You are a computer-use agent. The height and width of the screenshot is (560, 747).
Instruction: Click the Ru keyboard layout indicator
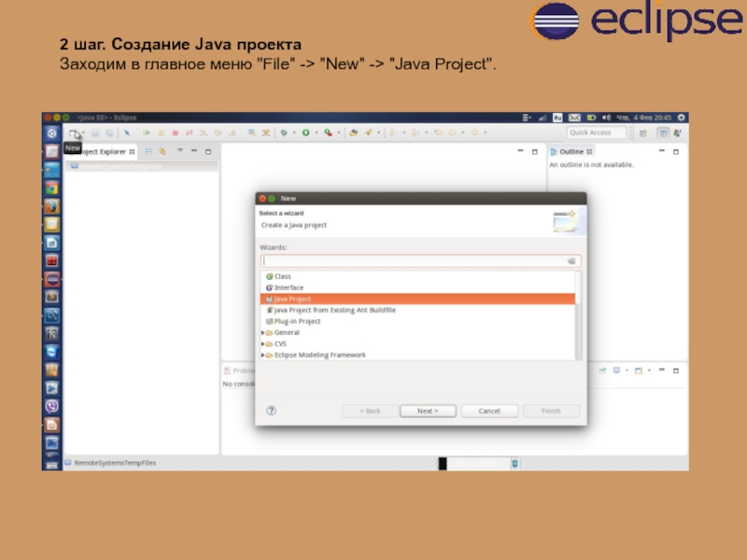[557, 118]
